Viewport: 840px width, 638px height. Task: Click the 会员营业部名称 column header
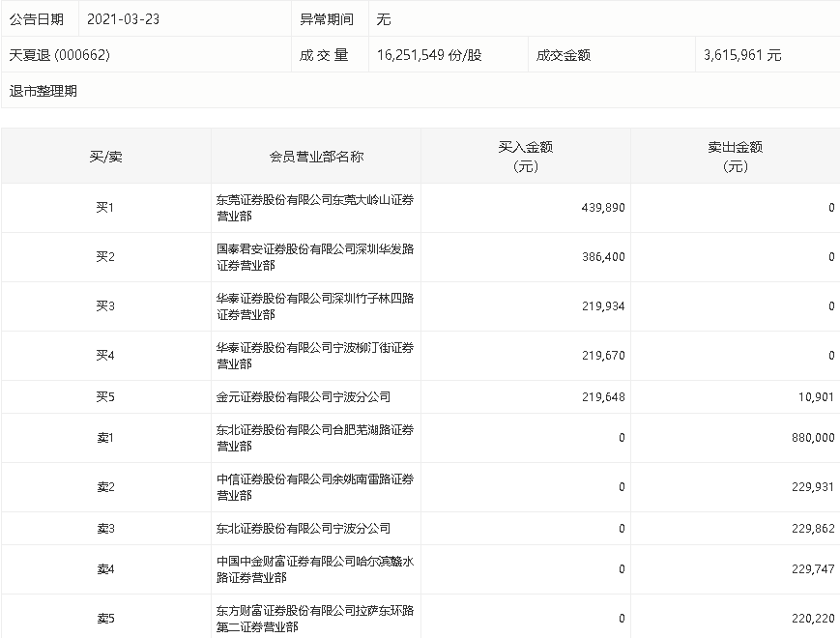pos(316,157)
